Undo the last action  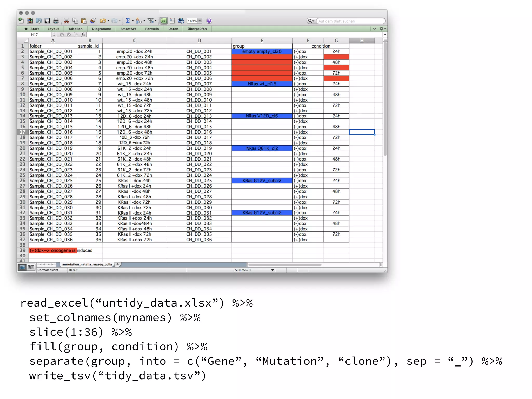coord(103,21)
